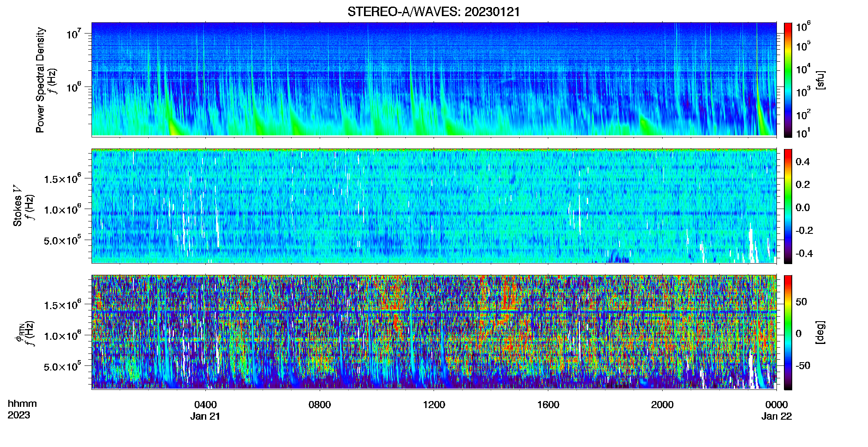This screenshot has width=868, height=447.
Task: Click the [deg] colorbar unit label
Action: tap(820, 332)
